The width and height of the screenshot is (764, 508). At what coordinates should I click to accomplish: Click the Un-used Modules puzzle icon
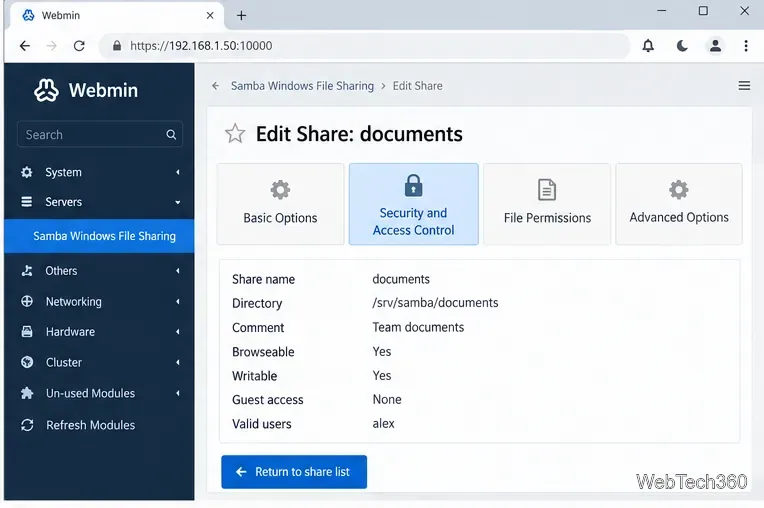(x=27, y=393)
